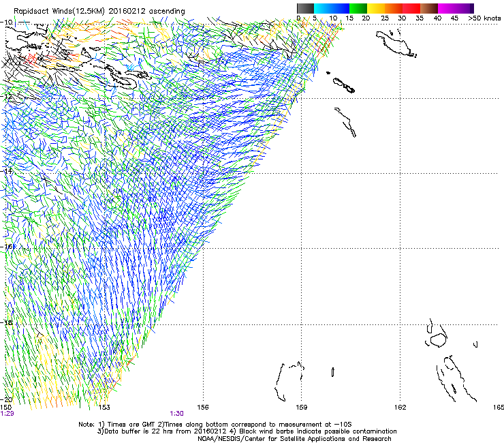Click the "Data buffer is 22 hrs" note line
This screenshot has height=443, width=504.
247,431
